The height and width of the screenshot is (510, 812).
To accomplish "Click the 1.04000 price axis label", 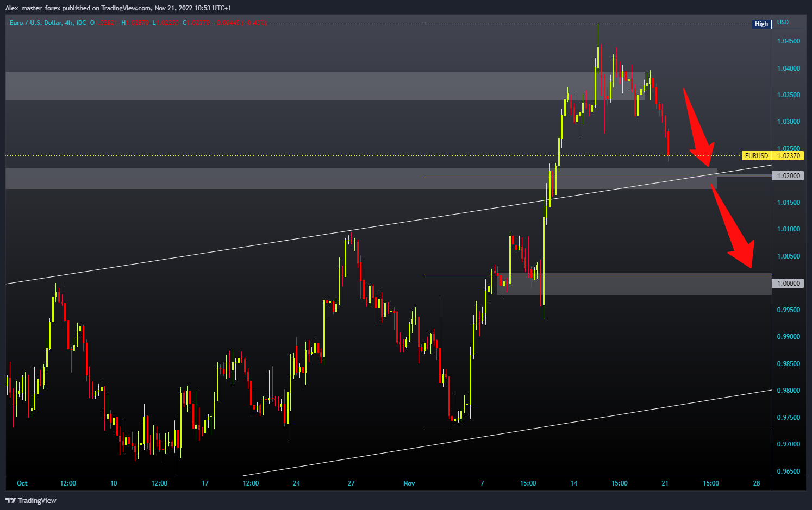I will (x=788, y=68).
